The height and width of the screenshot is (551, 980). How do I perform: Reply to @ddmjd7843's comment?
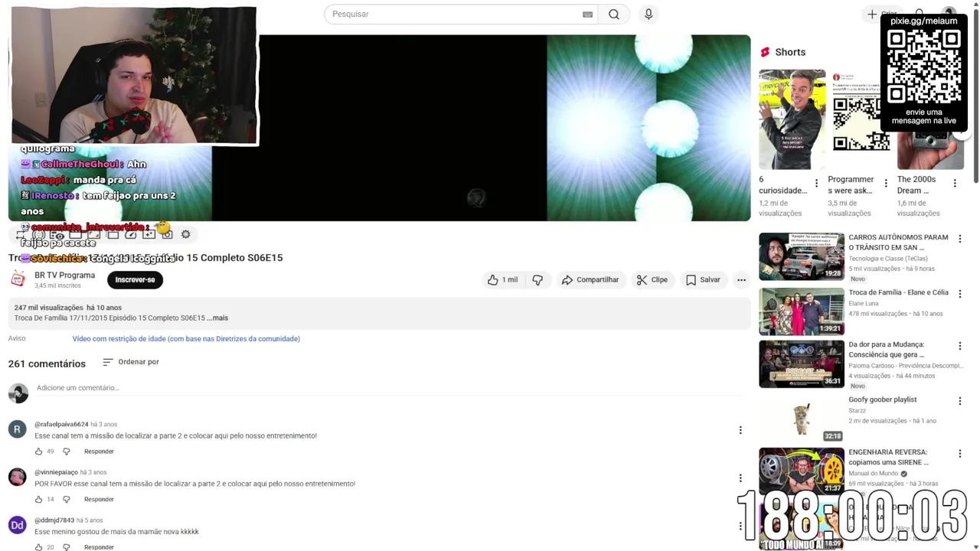(x=99, y=547)
